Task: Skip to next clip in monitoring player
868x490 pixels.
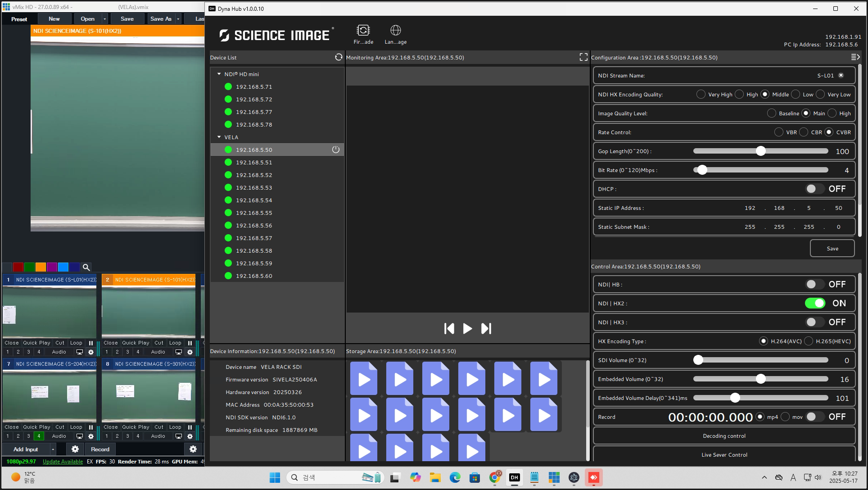Action: pos(486,328)
